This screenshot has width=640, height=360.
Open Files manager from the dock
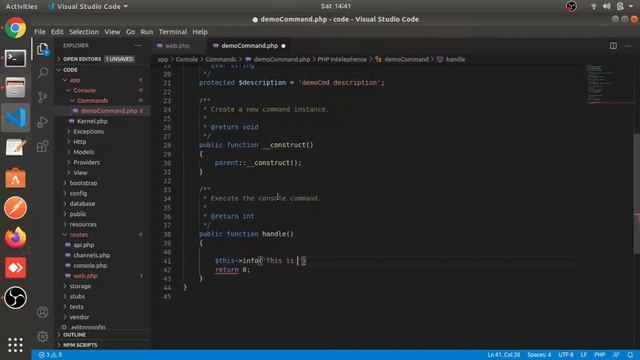(x=16, y=88)
